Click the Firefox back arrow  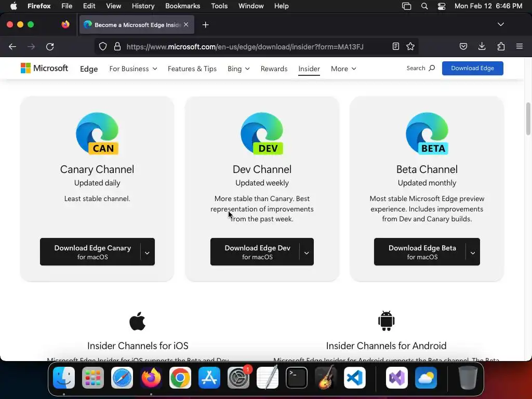pyautogui.click(x=12, y=46)
